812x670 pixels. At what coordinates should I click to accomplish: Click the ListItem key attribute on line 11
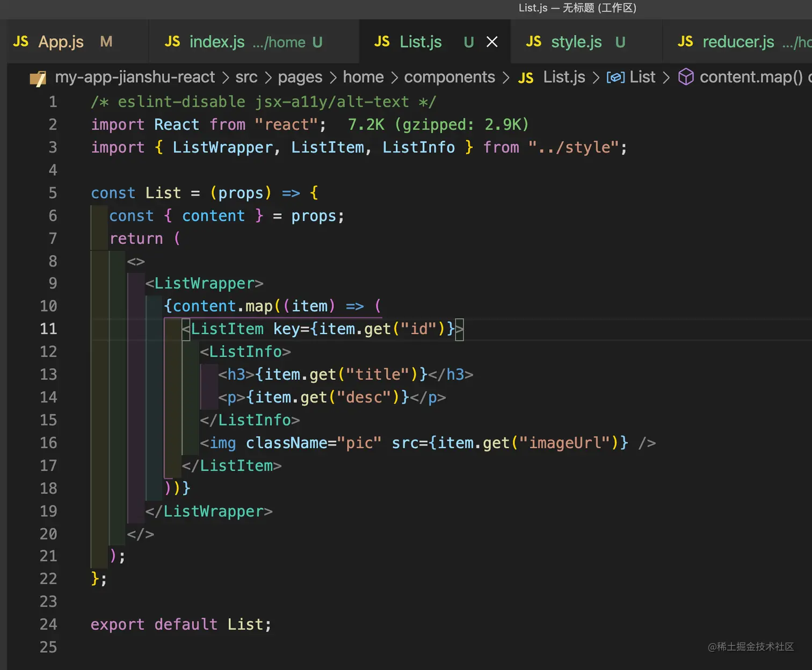364,329
